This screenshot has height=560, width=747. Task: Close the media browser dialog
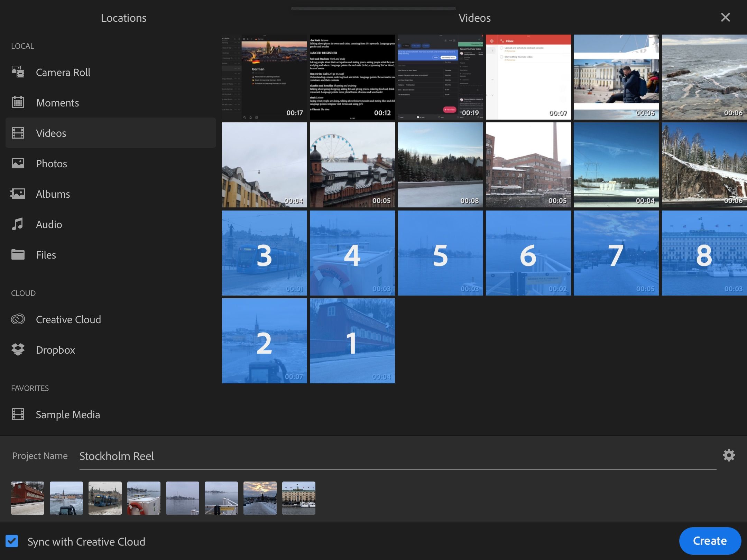(725, 17)
